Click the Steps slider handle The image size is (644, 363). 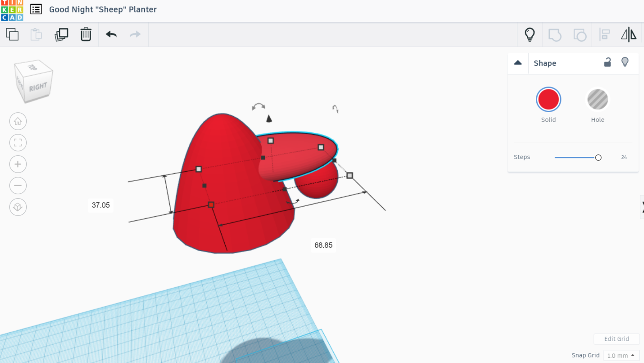(598, 157)
